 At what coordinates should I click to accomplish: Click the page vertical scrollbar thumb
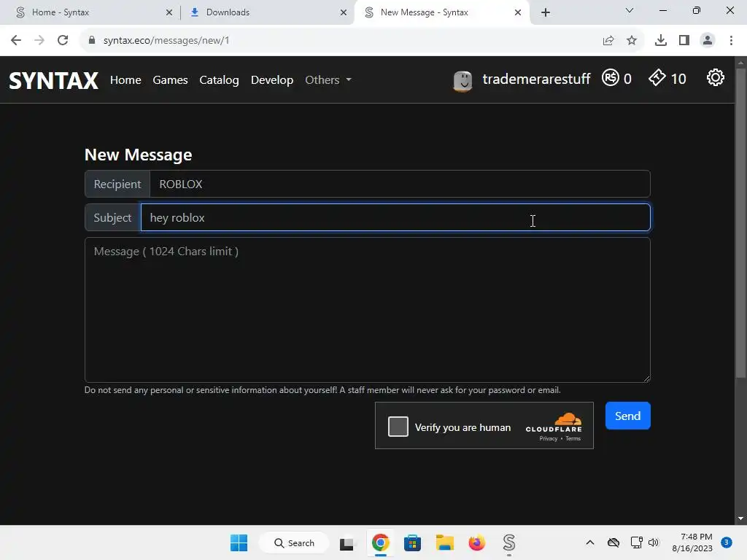741,223
